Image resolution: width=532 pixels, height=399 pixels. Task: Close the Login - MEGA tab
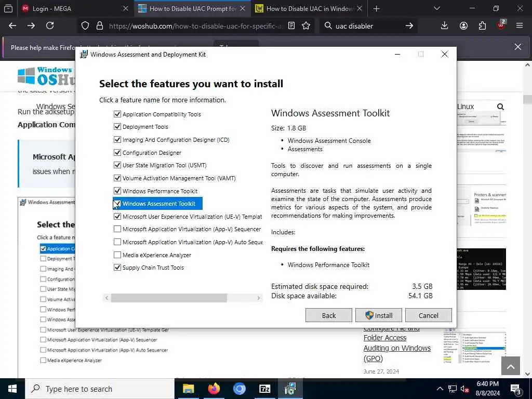(126, 8)
